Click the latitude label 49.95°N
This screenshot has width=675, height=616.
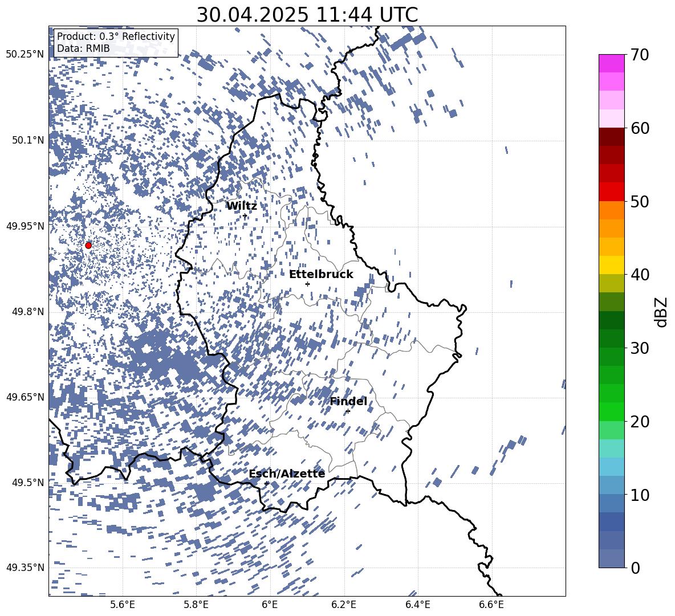(x=26, y=226)
